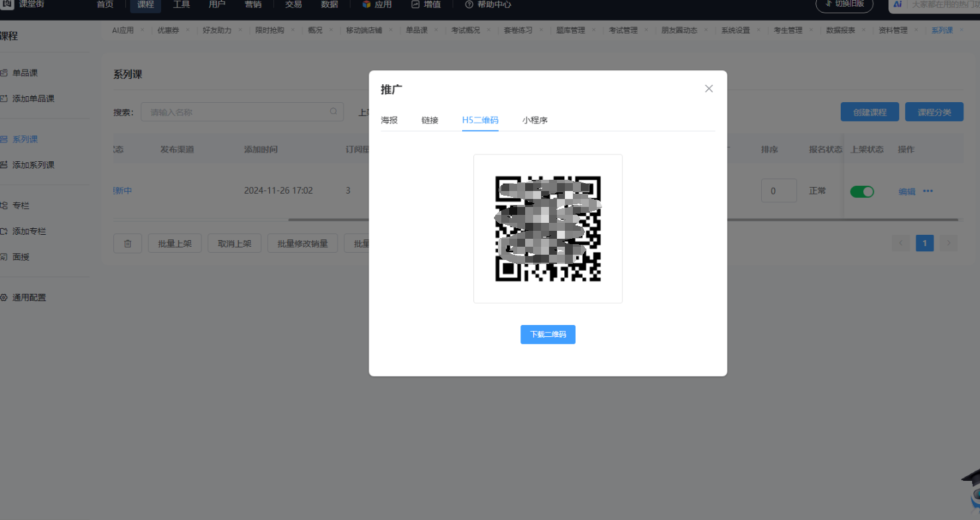Click the 切换旧版 button
The width and height of the screenshot is (980, 520).
pyautogui.click(x=844, y=5)
